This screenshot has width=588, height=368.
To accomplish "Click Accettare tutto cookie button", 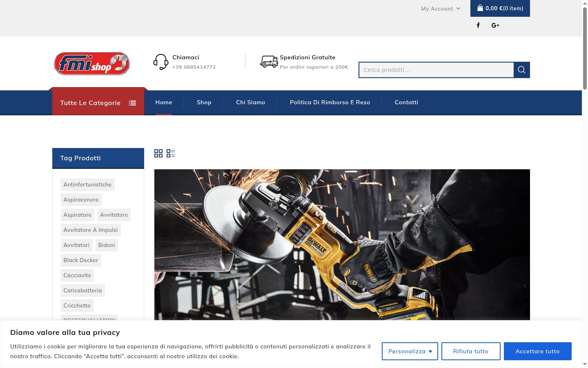I will coord(537,351).
